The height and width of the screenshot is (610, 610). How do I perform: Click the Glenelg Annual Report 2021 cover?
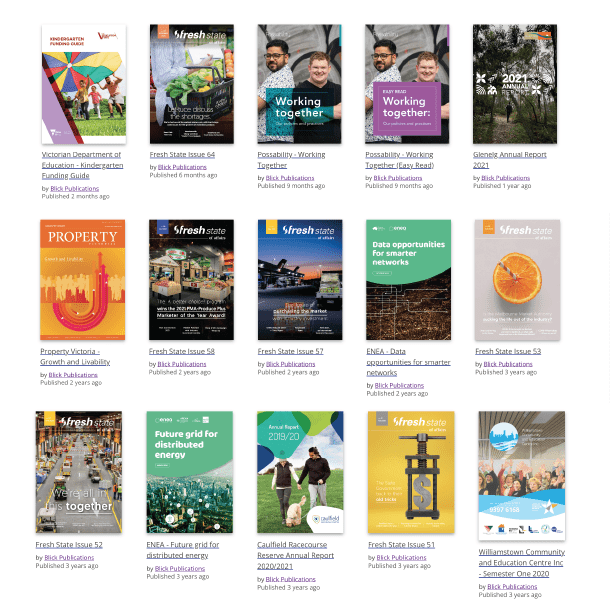pos(515,84)
